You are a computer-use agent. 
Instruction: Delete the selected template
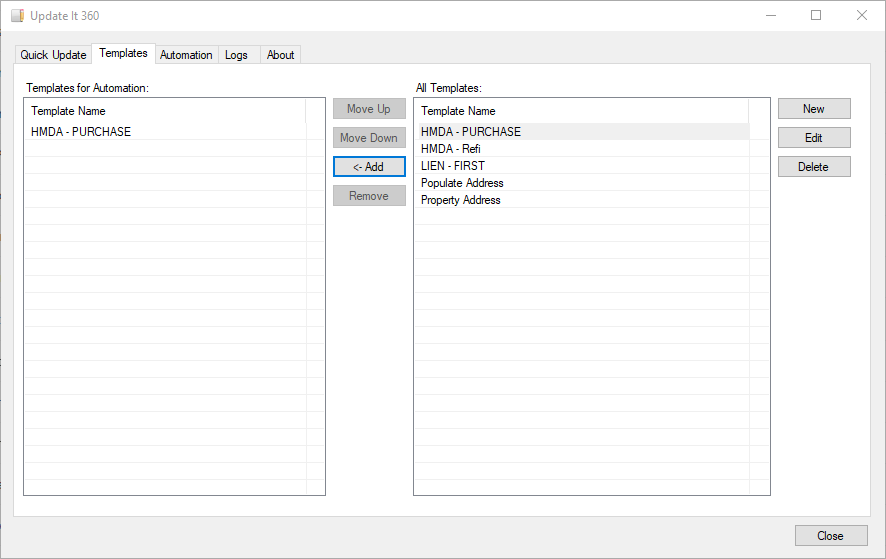[x=814, y=167]
